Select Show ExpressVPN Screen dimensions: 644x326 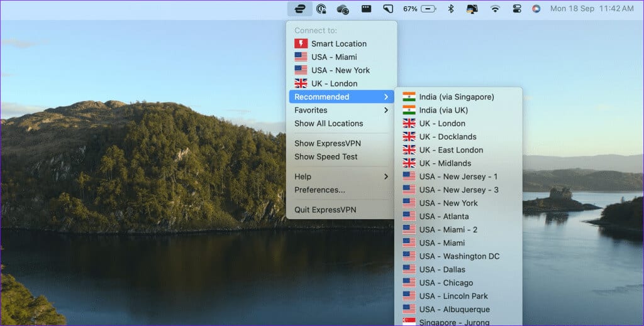[341, 143]
